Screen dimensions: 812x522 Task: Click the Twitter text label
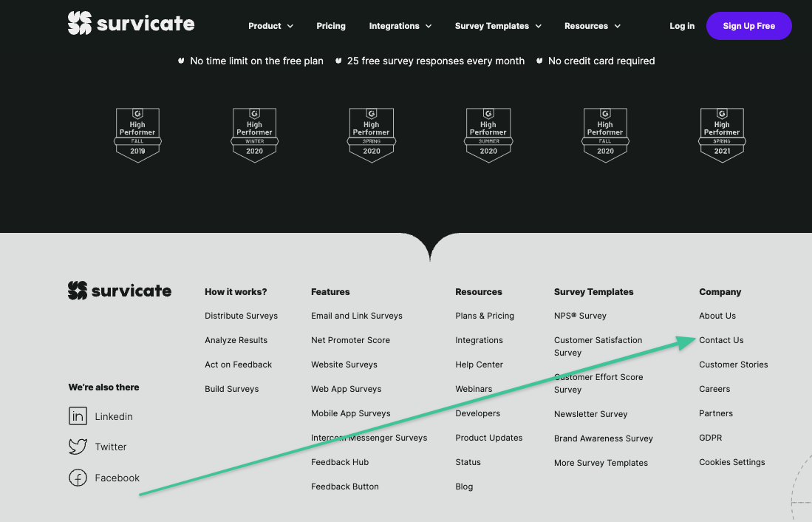tap(111, 447)
